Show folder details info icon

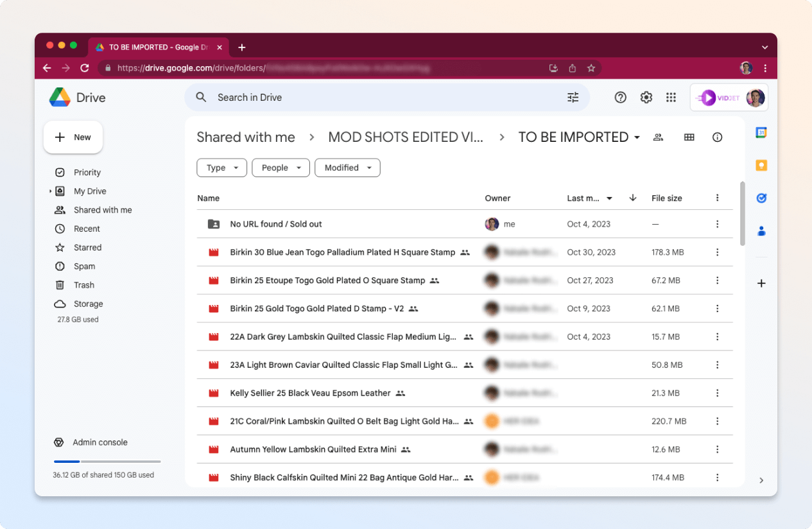point(718,137)
